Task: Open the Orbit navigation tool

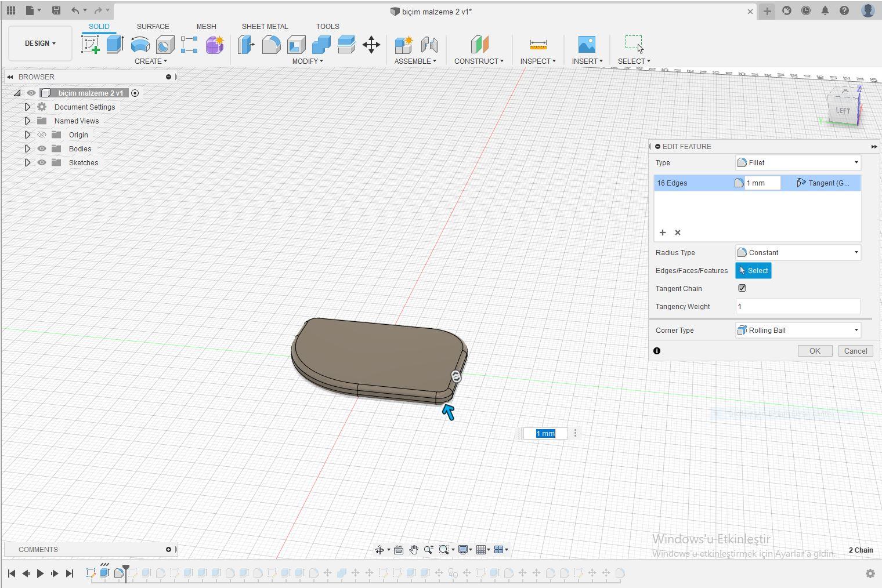Action: 379,550
